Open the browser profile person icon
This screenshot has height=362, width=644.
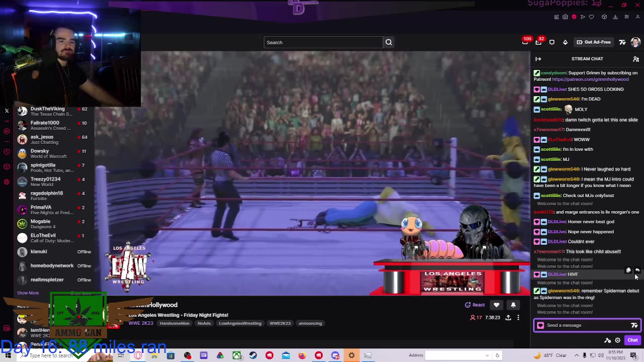pyautogui.click(x=637, y=17)
